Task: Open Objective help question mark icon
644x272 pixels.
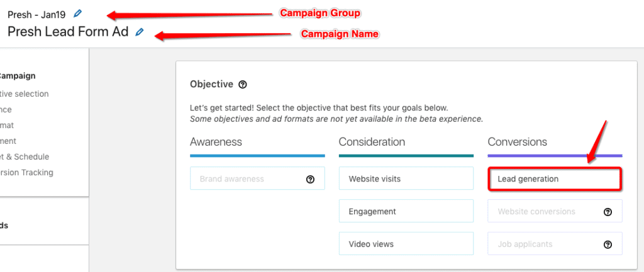Action: click(x=243, y=85)
